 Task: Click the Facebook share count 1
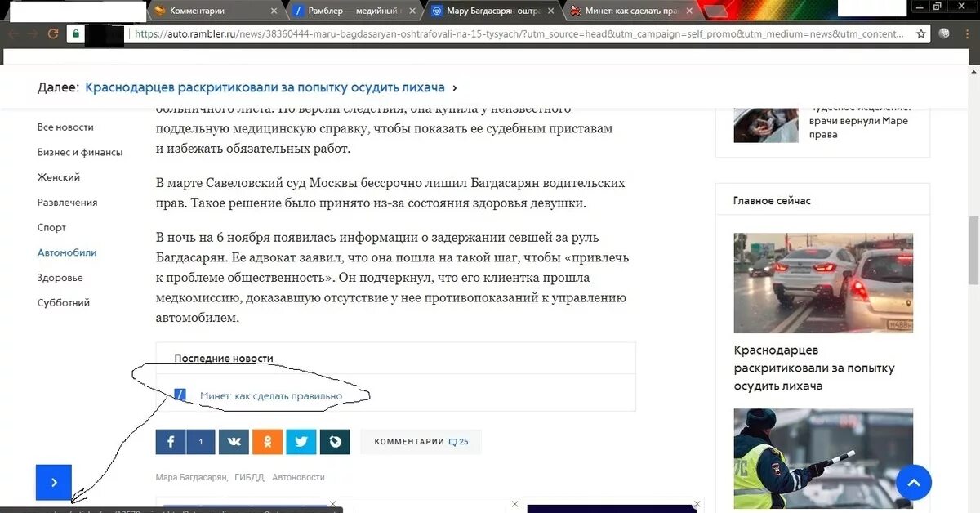tap(200, 442)
